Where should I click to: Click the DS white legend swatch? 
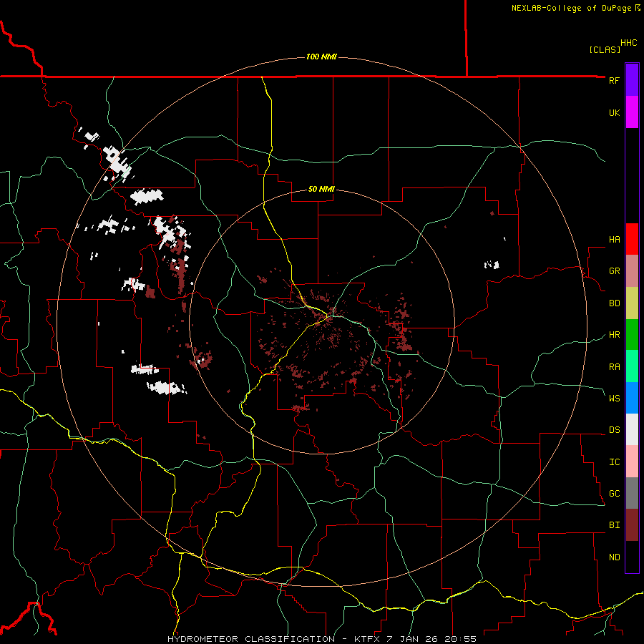click(x=632, y=429)
